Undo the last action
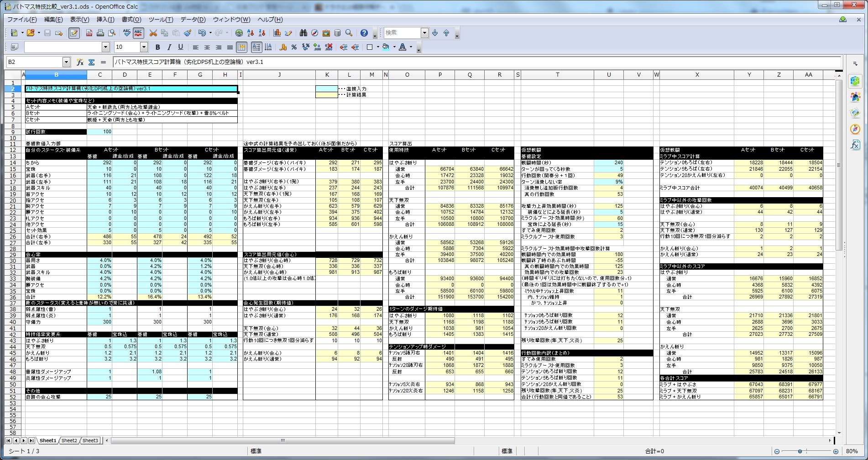The width and height of the screenshot is (868, 460). coord(202,33)
